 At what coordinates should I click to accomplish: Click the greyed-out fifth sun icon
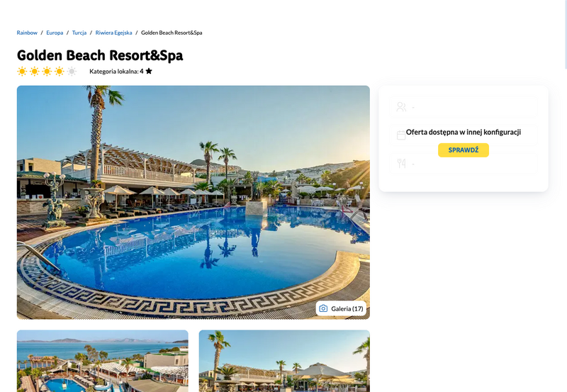point(72,71)
